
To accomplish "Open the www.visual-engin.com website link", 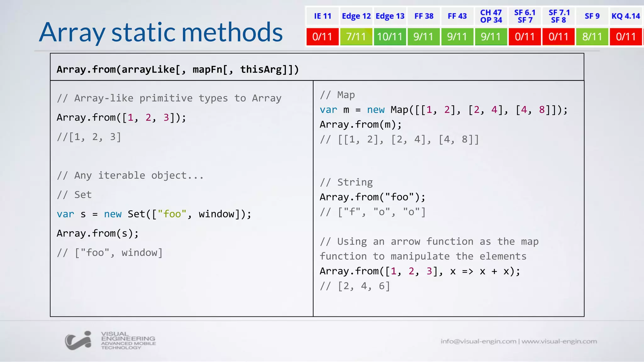I will 559,341.
